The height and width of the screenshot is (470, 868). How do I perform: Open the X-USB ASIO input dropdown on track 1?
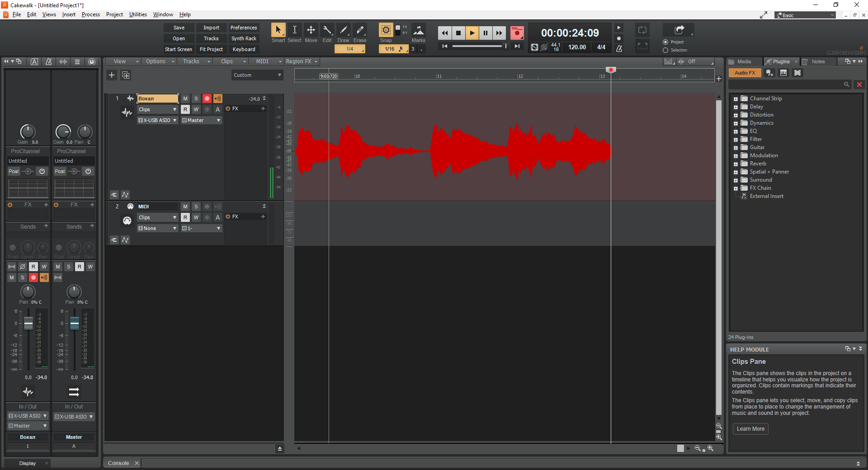157,120
